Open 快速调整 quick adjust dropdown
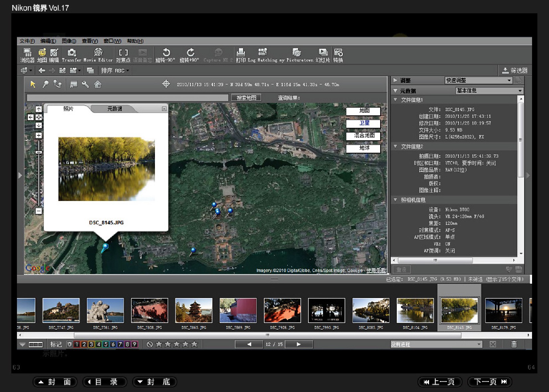 click(478, 80)
